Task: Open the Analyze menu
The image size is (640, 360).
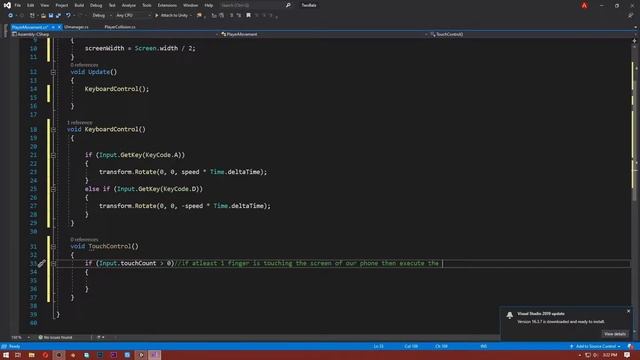Action: coord(129,5)
